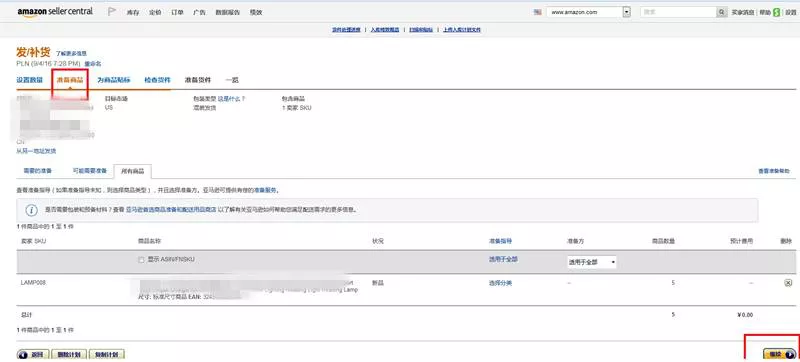Go to the 为商品贴标 step

[x=114, y=80]
